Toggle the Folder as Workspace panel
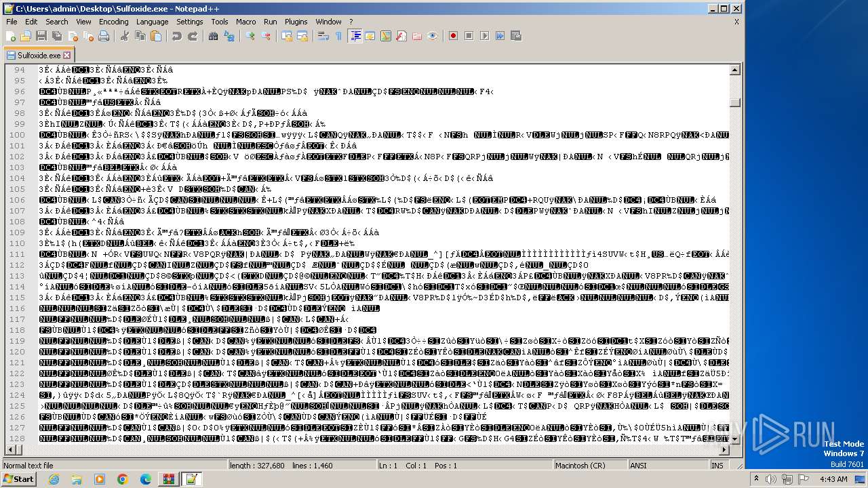This screenshot has width=868, height=488. coord(417,36)
